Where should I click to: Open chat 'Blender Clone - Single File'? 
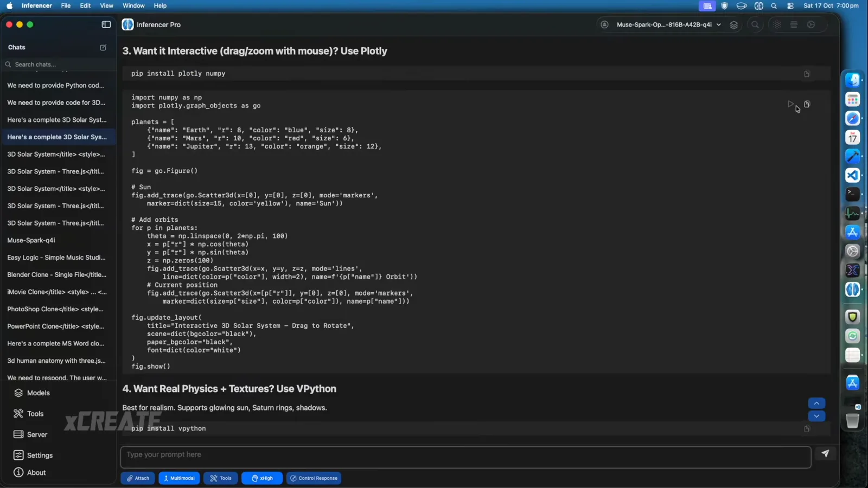pyautogui.click(x=58, y=275)
